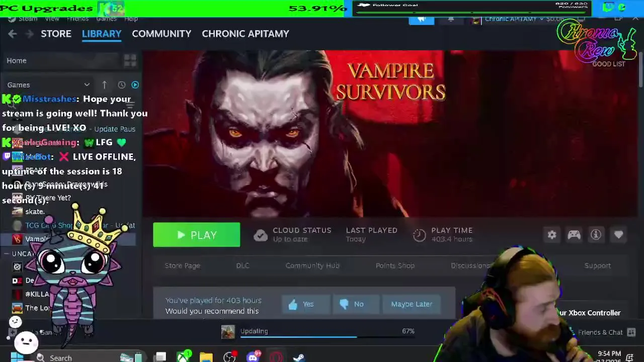This screenshot has height=362, width=644.
Task: Open the notifications bell
Action: (x=451, y=19)
